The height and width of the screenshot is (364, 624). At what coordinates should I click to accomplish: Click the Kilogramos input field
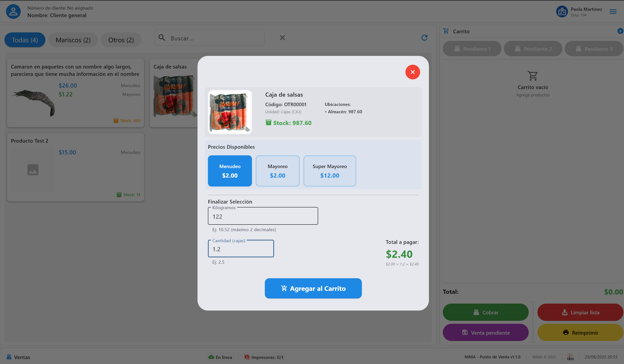[x=263, y=216]
